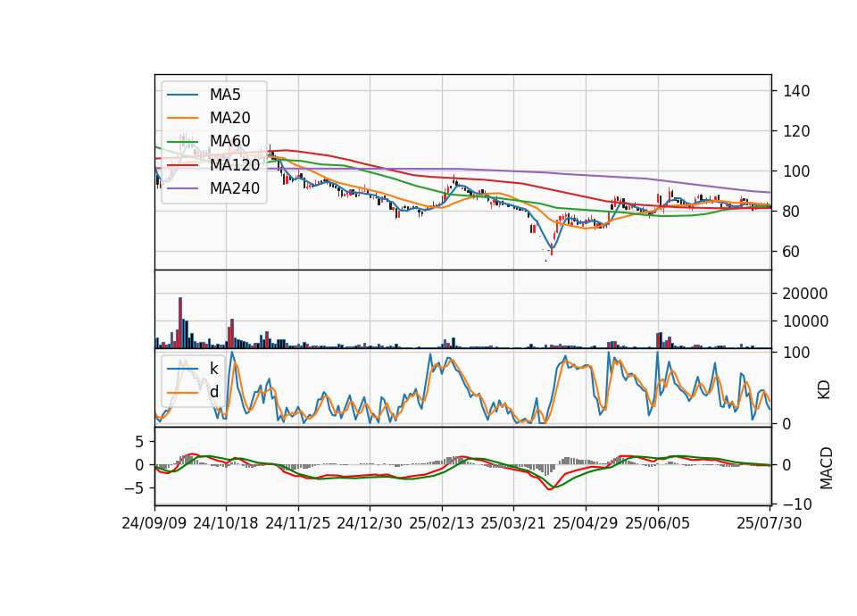Click the purple MA240 legend line sample
Image resolution: width=857 pixels, height=616 pixels.
tap(182, 188)
